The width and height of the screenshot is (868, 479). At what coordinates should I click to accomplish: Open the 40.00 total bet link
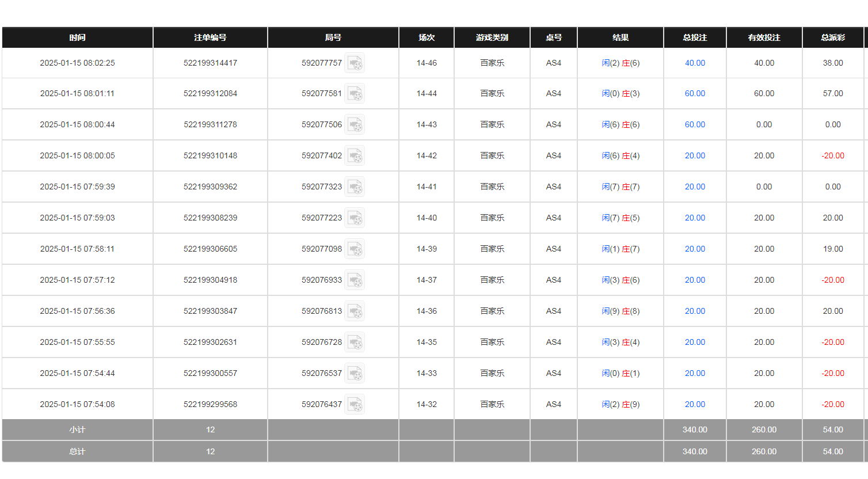click(x=695, y=63)
